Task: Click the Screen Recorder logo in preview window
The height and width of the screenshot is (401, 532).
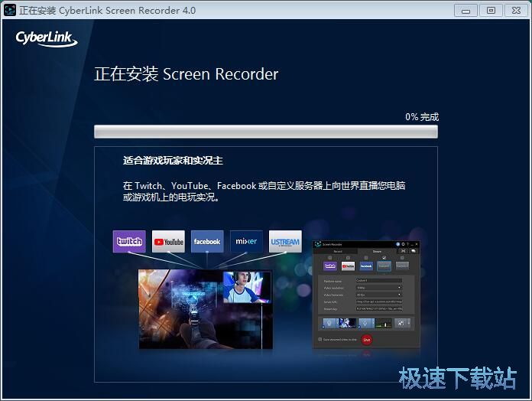Action: [318, 244]
